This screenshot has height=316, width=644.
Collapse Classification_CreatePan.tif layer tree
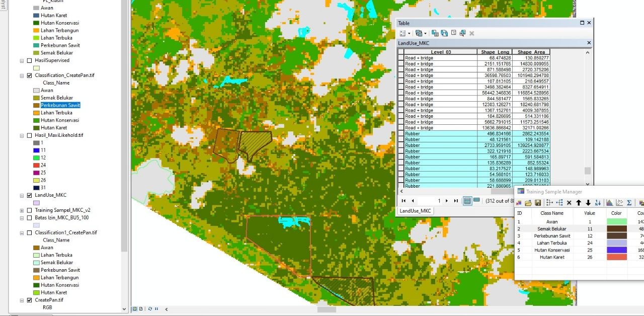pyautogui.click(x=22, y=75)
